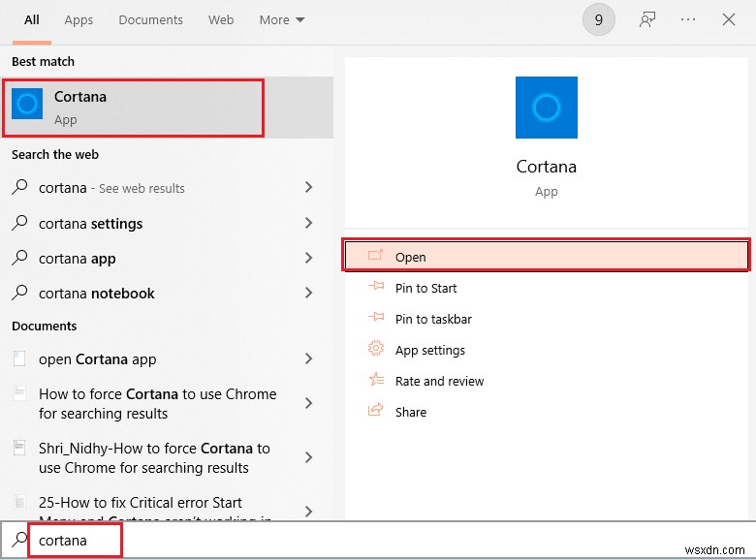Switch to the Documents tab
756x560 pixels.
coord(148,19)
